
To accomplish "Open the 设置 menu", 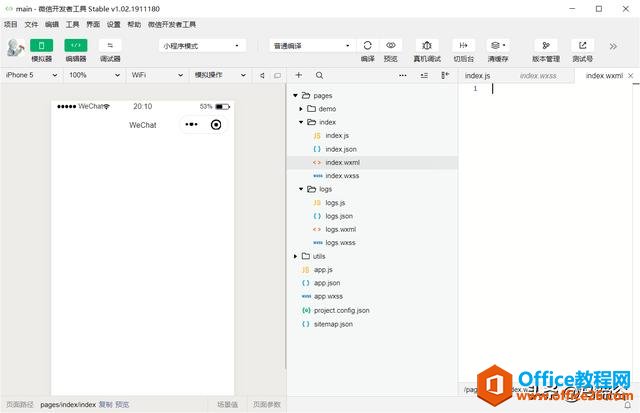I will click(114, 24).
